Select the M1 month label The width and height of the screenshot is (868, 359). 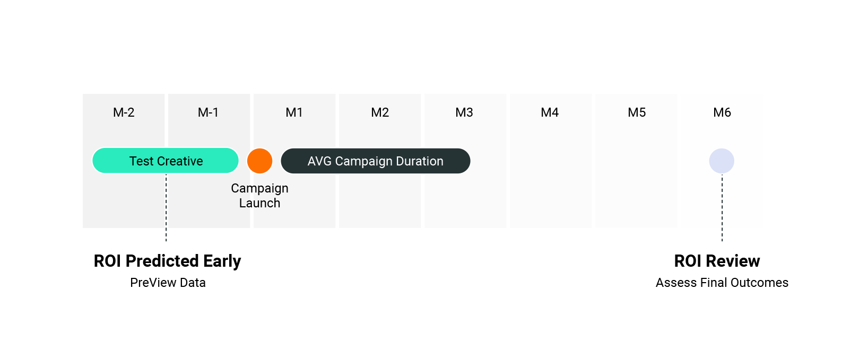294,112
